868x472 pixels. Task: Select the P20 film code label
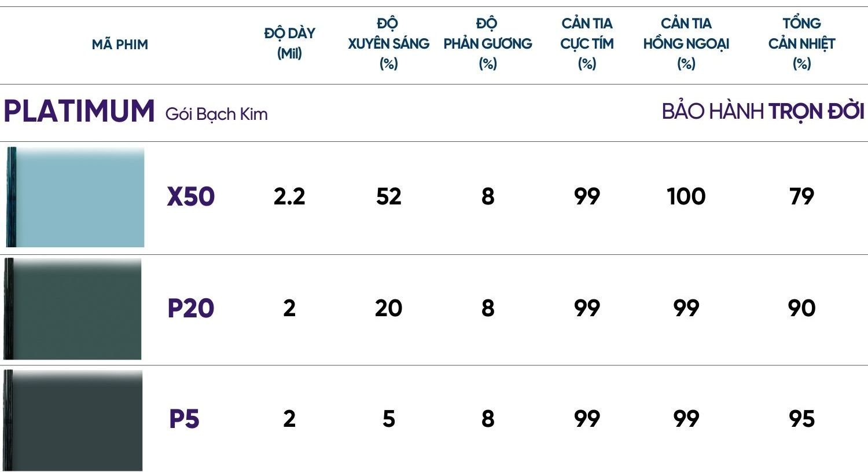[191, 308]
